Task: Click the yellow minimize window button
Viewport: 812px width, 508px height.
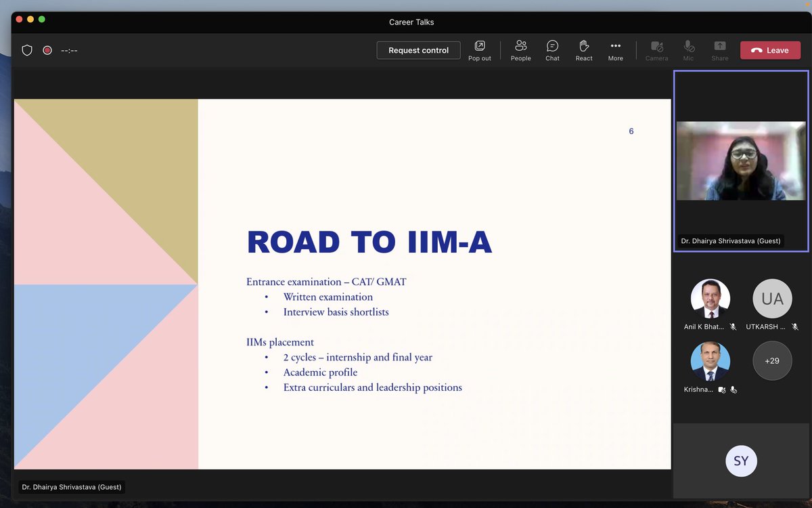Action: [x=30, y=19]
